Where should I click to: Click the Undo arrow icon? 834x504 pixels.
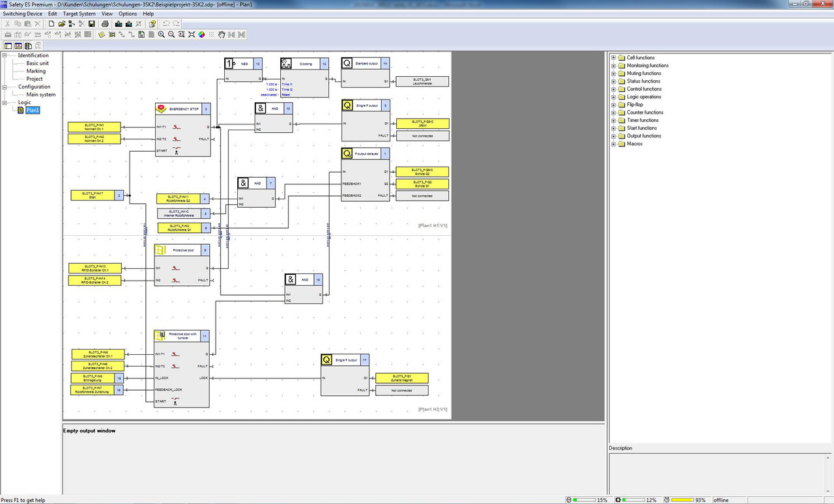point(166,23)
